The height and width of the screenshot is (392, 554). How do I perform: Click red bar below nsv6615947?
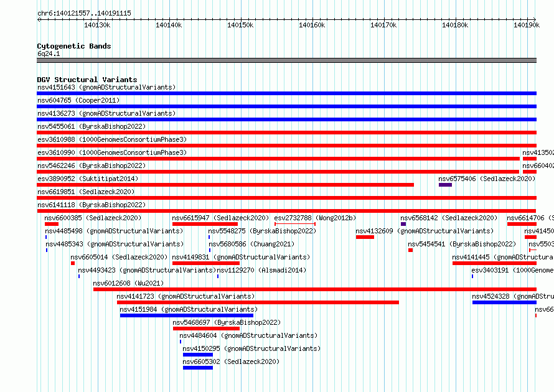point(205,224)
